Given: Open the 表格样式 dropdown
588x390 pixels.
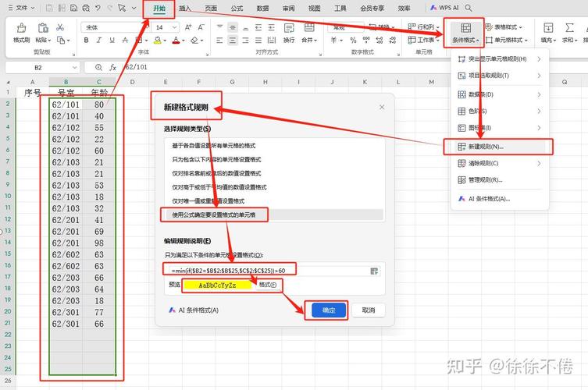Looking at the screenshot, I should tap(504, 27).
